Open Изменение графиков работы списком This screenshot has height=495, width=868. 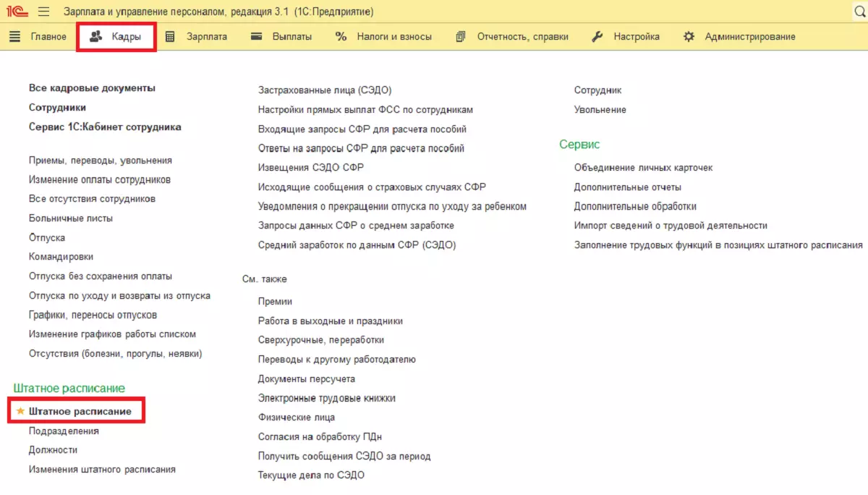point(112,334)
